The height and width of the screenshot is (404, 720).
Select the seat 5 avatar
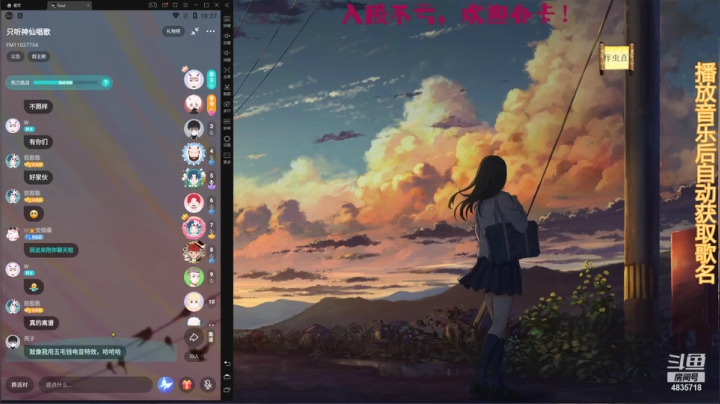pyautogui.click(x=194, y=178)
